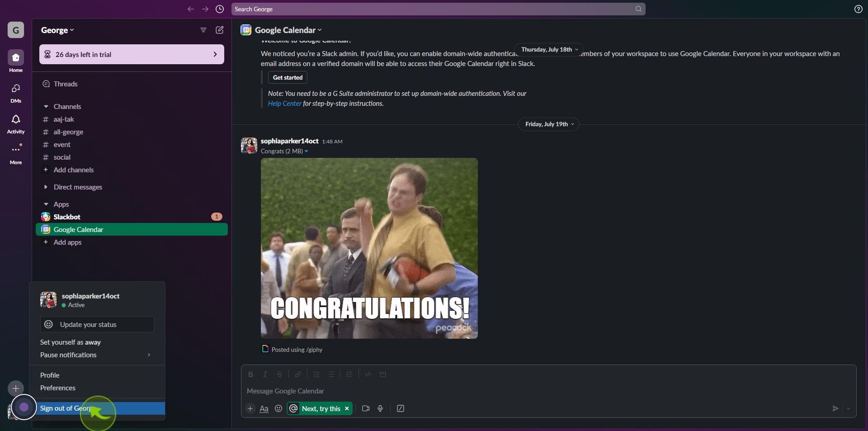Collapse the Channels section
868x431 pixels.
pos(46,107)
